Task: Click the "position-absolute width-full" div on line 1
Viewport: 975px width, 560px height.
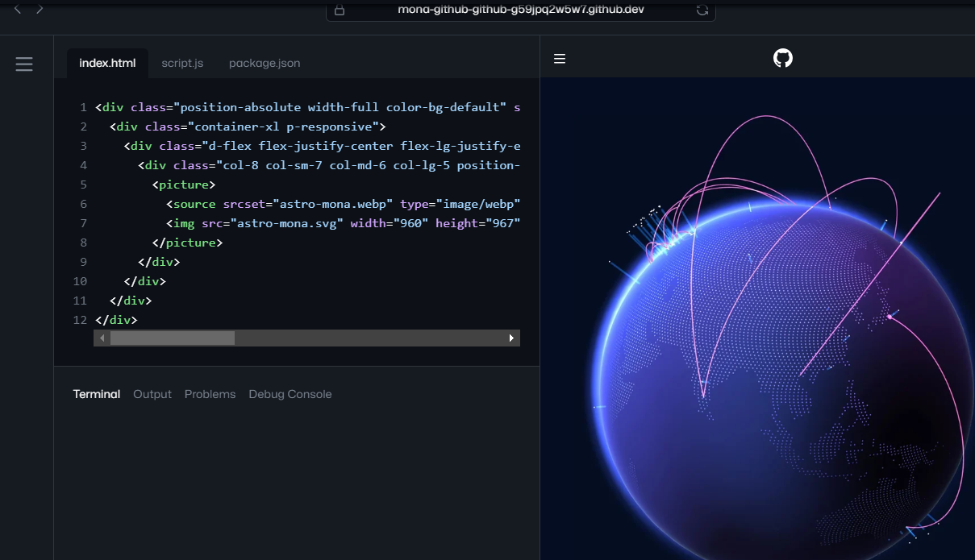Action: pos(307,107)
